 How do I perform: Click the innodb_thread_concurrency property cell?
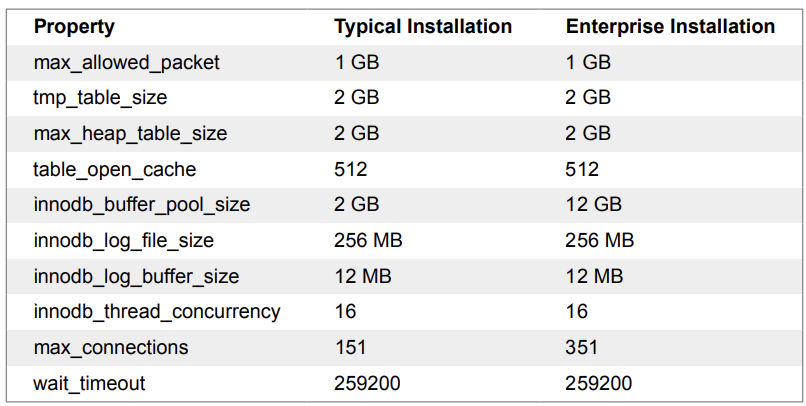click(x=157, y=312)
